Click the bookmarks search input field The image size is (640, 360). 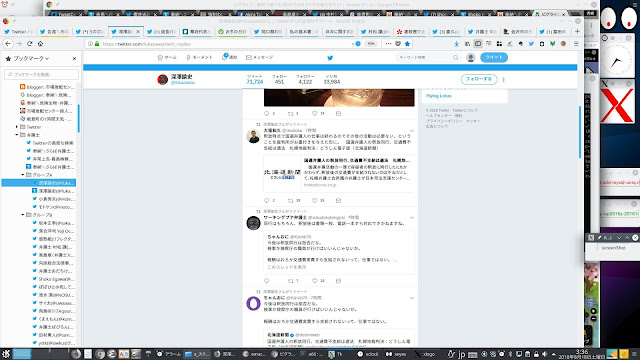41,74
